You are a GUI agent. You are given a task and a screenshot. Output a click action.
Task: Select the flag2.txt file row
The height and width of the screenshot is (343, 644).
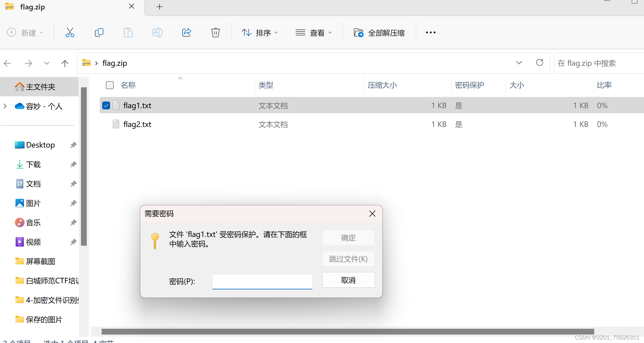point(137,124)
